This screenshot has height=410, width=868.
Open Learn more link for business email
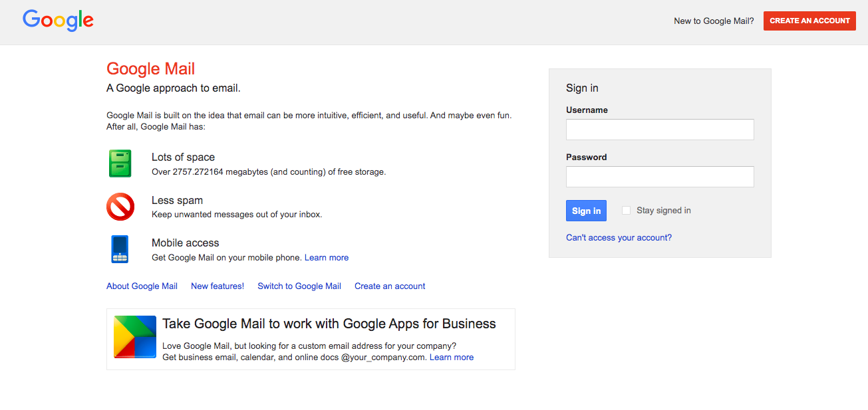pyautogui.click(x=452, y=358)
